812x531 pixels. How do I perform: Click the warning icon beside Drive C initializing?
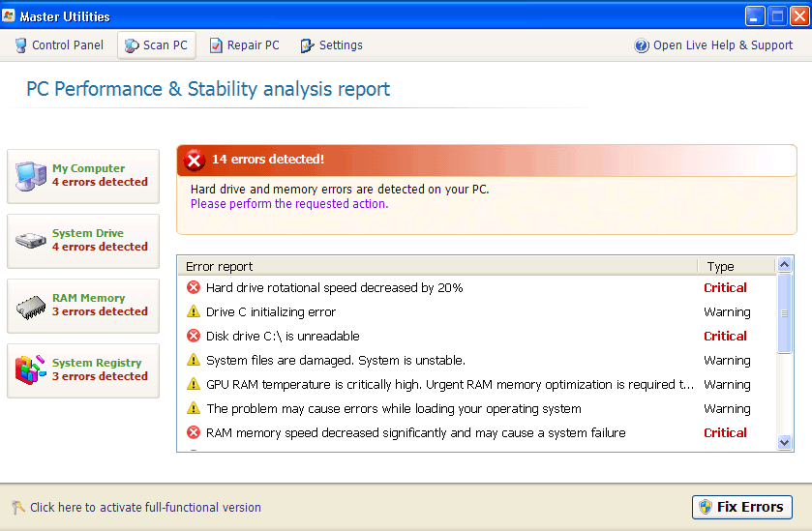[x=194, y=312]
